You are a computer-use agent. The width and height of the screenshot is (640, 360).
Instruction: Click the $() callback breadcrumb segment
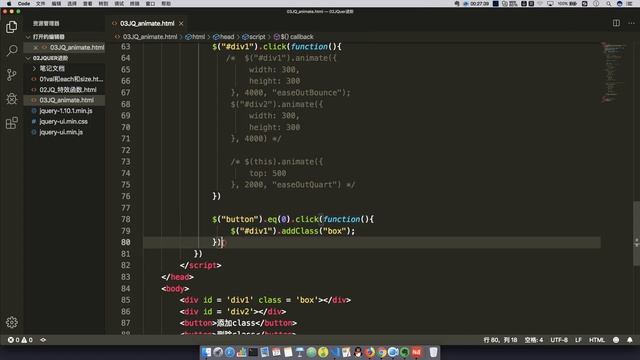pyautogui.click(x=293, y=37)
